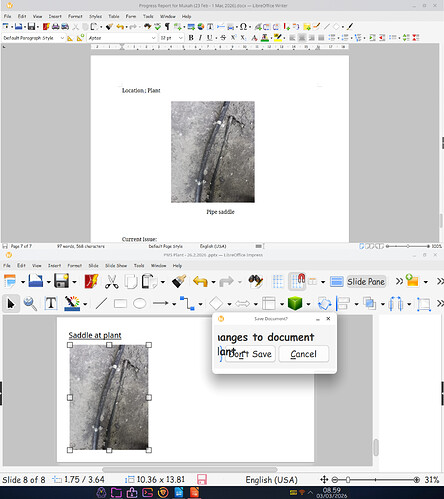The height and width of the screenshot is (499, 444).
Task: Click the Crop Image tool in Impress toolbar
Action: pos(424,304)
